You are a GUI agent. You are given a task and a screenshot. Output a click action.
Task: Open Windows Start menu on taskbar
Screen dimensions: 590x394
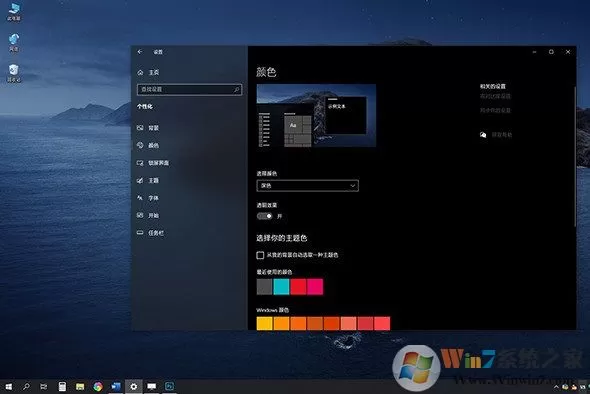point(8,386)
